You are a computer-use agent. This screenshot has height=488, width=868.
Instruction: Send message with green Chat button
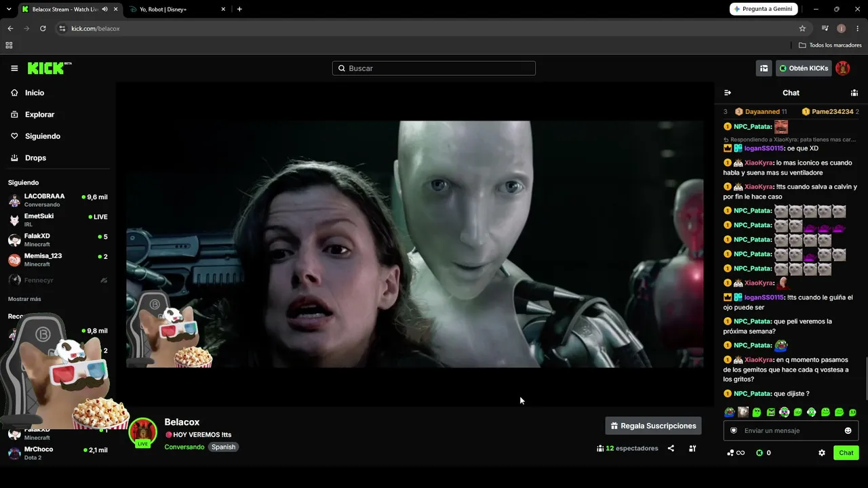[x=846, y=453]
